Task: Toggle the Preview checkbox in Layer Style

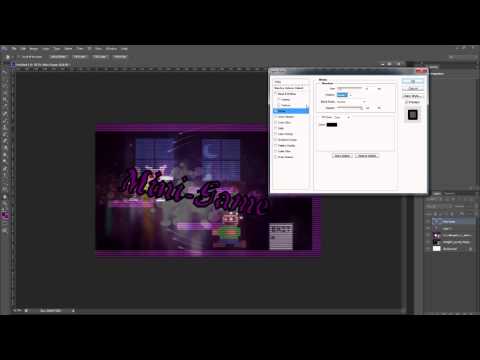Action: [406, 102]
